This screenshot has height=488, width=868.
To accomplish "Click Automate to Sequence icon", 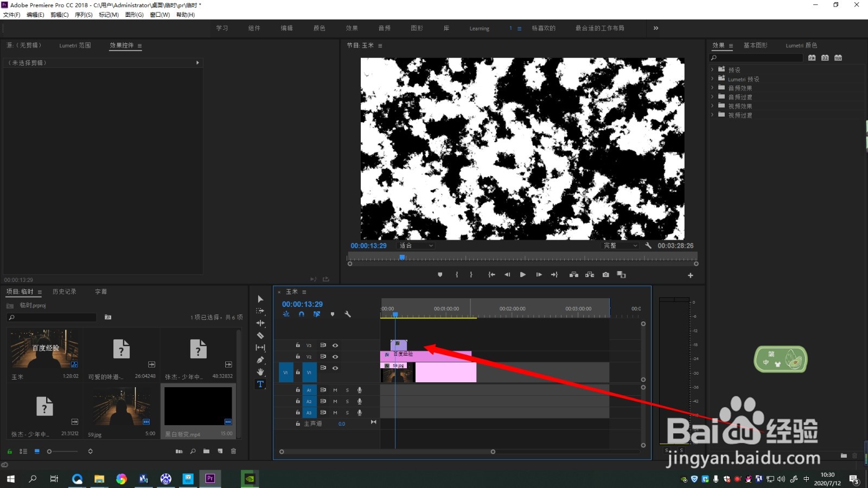I will pos(179,451).
